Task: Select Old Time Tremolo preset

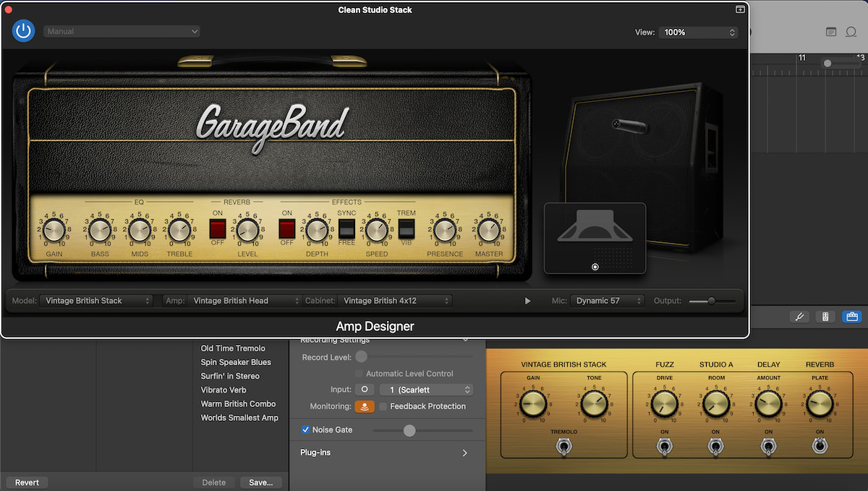Action: (233, 349)
